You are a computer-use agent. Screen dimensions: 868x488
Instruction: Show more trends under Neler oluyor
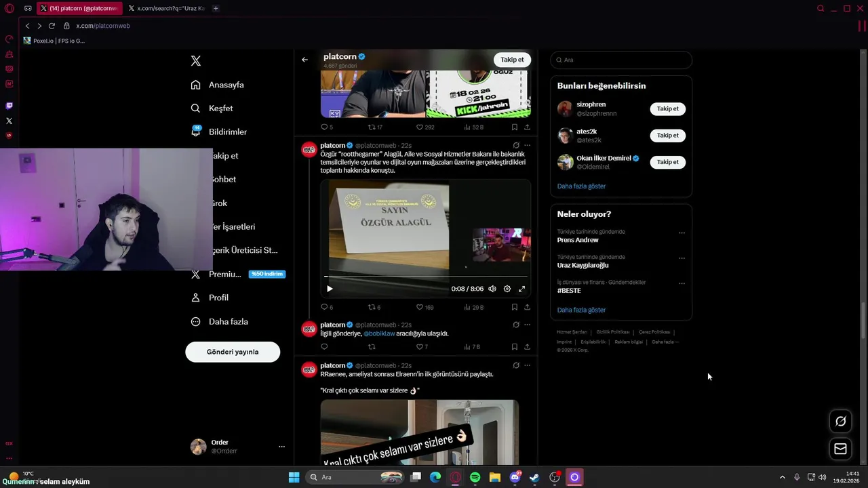point(581,310)
